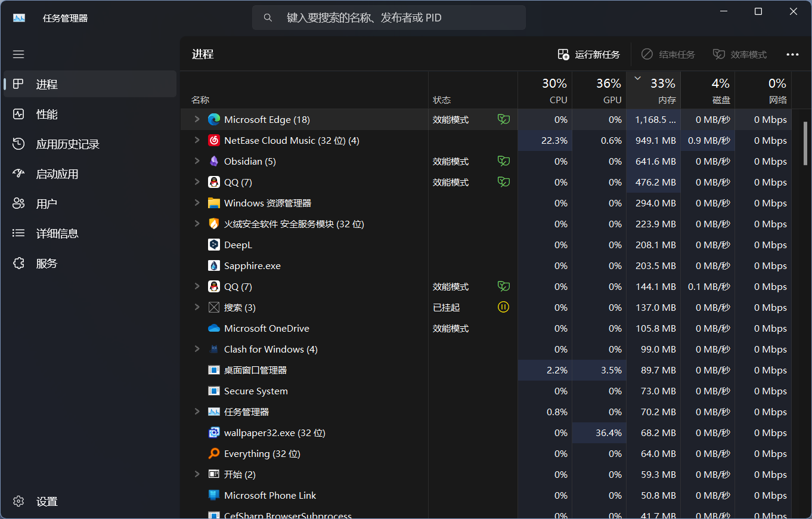Click the NetEase Cloud Music process icon
Image resolution: width=812 pixels, height=519 pixels.
214,141
